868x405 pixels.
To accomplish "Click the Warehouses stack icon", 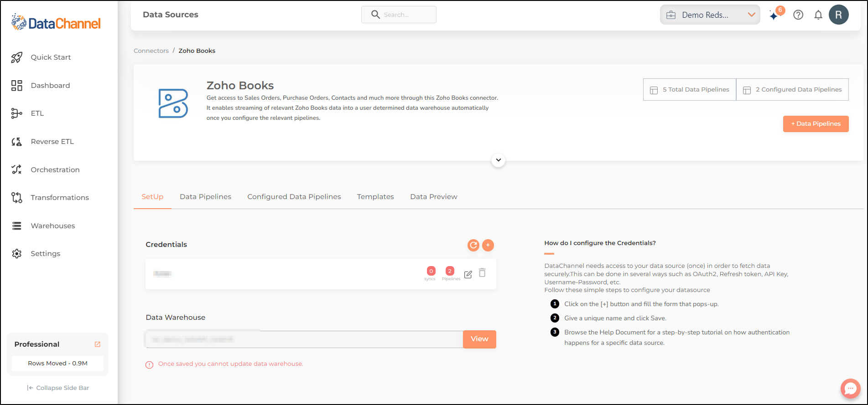I will (17, 226).
